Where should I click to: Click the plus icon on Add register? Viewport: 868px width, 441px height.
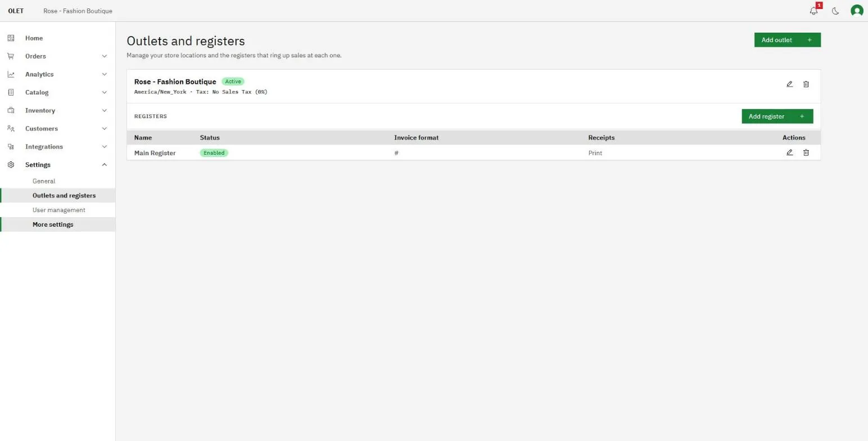click(802, 116)
